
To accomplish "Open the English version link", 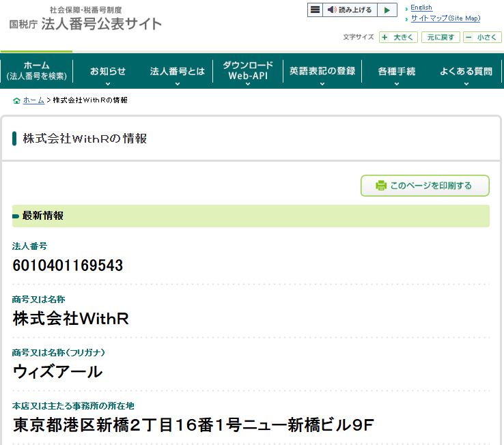I will pyautogui.click(x=421, y=8).
